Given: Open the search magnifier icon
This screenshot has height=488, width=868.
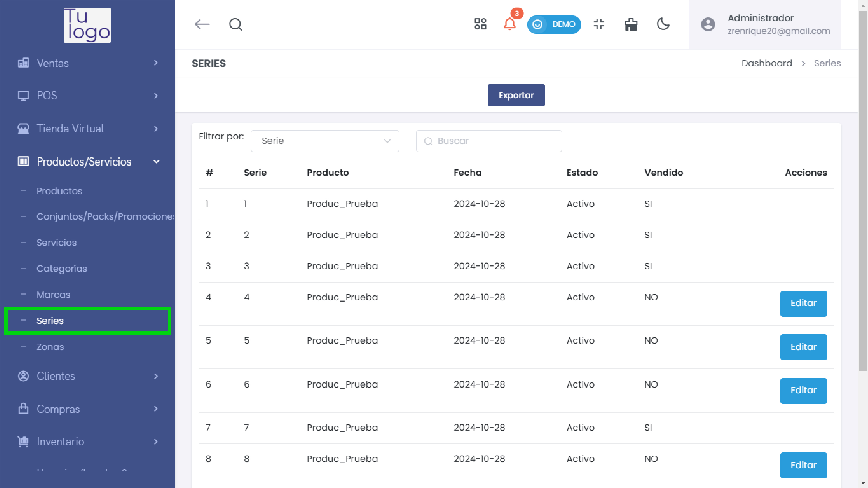Looking at the screenshot, I should [235, 24].
